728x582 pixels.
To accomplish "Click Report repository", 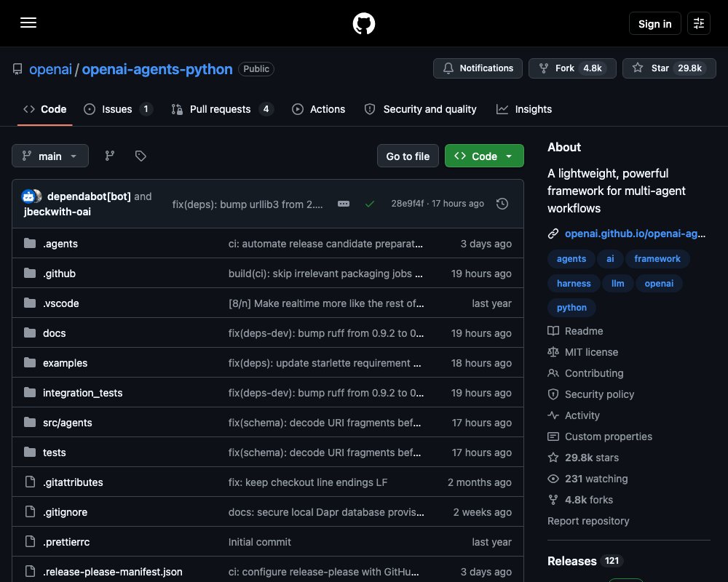I will click(x=588, y=521).
